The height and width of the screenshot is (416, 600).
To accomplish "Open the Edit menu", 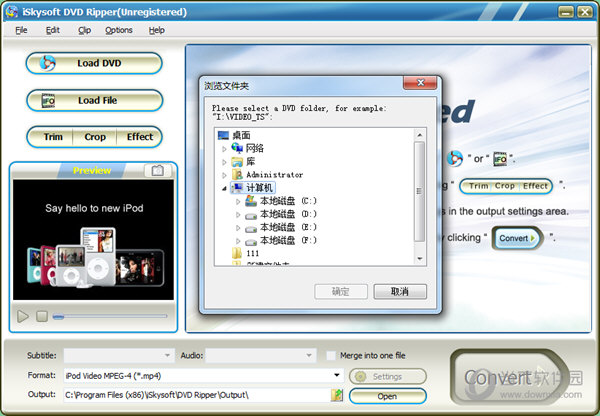I will coord(52,30).
